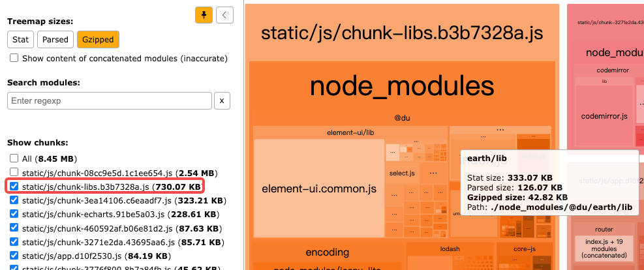
Task: Select the node_modules block in chunk-libs
Action: point(402,86)
